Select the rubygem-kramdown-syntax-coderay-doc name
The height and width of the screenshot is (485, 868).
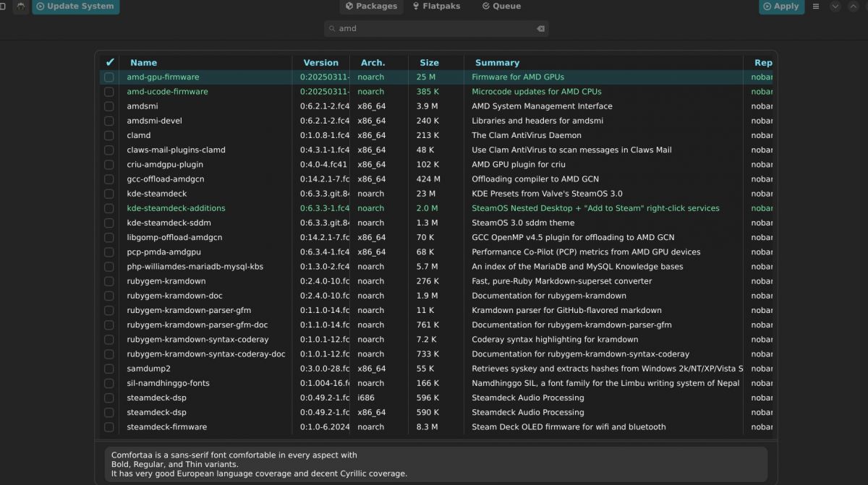pyautogui.click(x=206, y=354)
